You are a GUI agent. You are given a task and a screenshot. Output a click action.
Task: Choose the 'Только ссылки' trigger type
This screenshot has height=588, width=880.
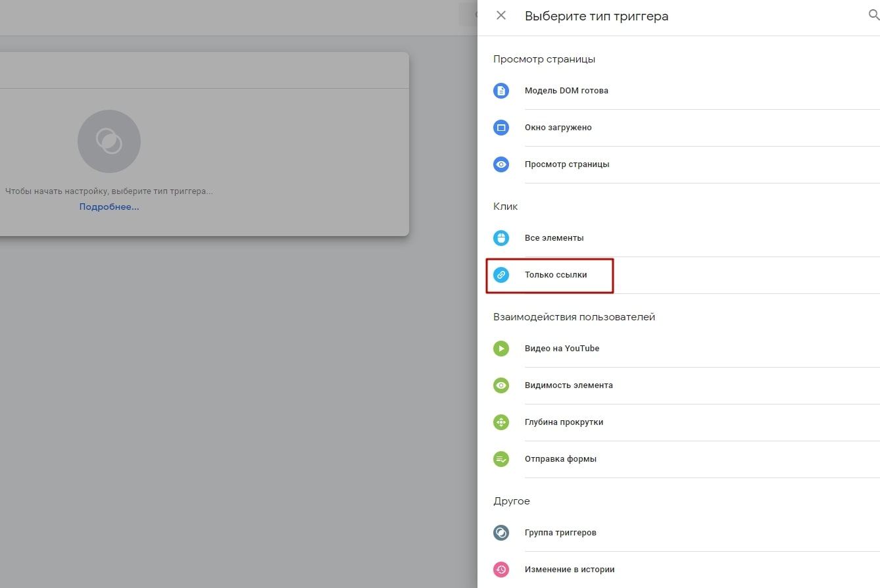coord(556,275)
